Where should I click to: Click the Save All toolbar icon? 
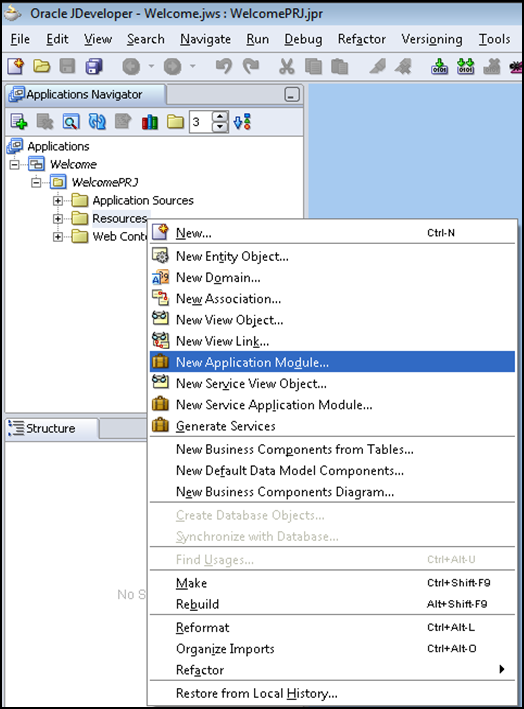[94, 66]
